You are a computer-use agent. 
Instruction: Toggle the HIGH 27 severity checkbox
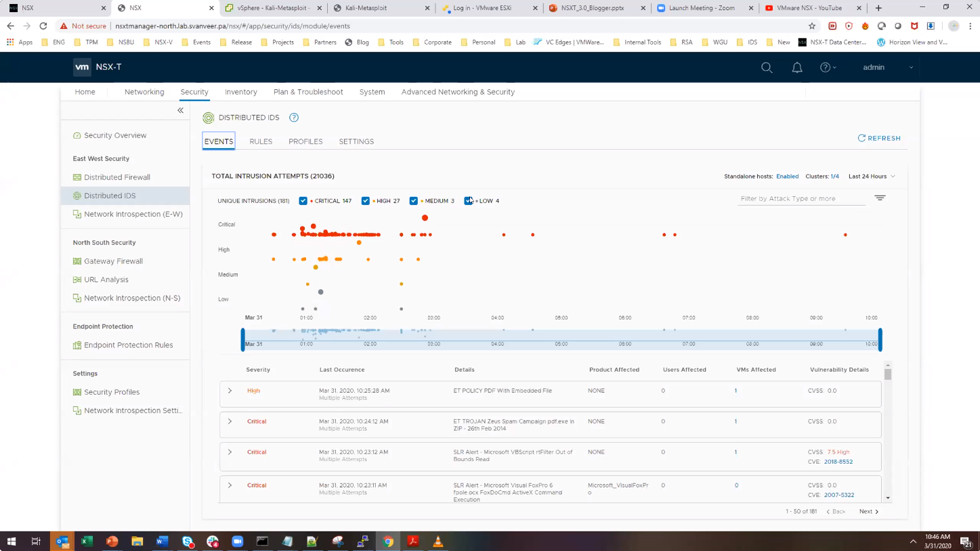366,201
